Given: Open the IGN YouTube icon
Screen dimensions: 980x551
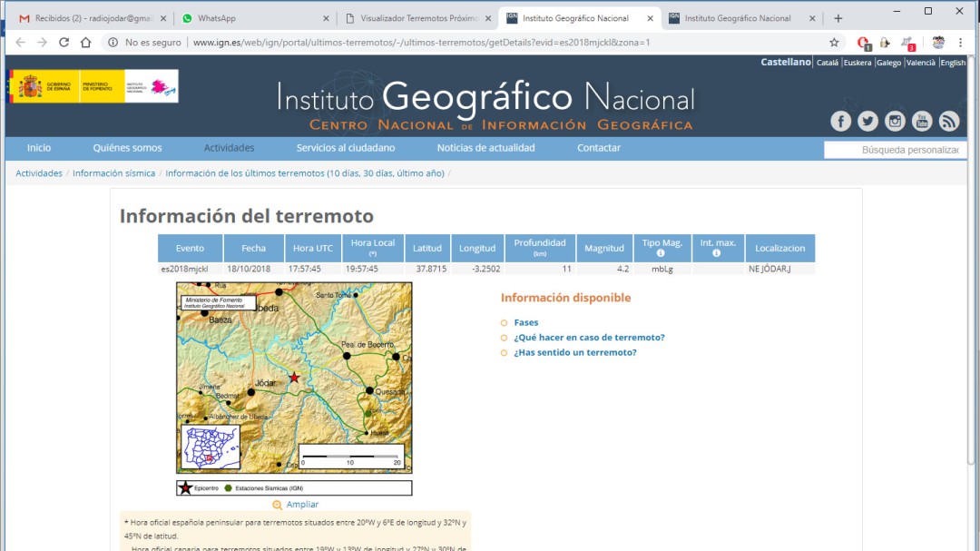Looking at the screenshot, I should 922,121.
